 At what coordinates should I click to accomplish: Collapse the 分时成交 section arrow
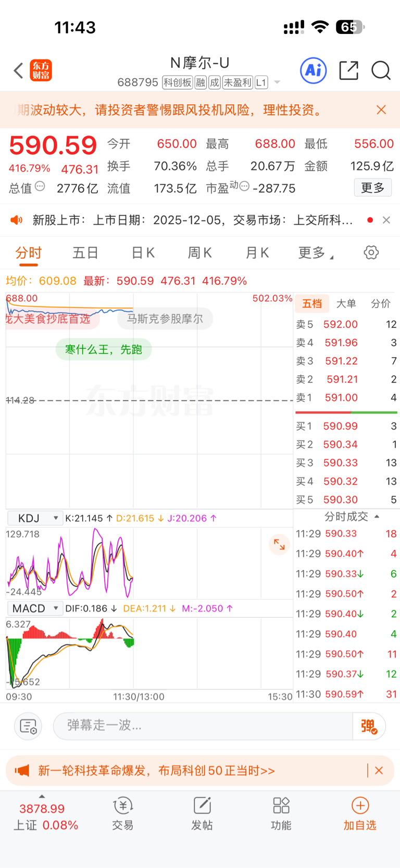[x=377, y=517]
